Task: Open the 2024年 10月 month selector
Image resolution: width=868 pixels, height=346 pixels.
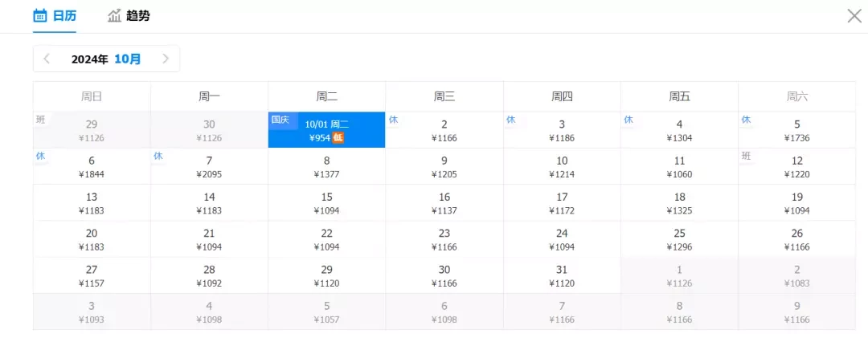Action: pyautogui.click(x=106, y=59)
